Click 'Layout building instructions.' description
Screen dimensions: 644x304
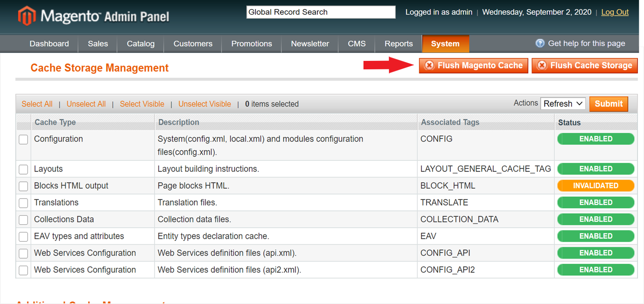[x=208, y=169]
